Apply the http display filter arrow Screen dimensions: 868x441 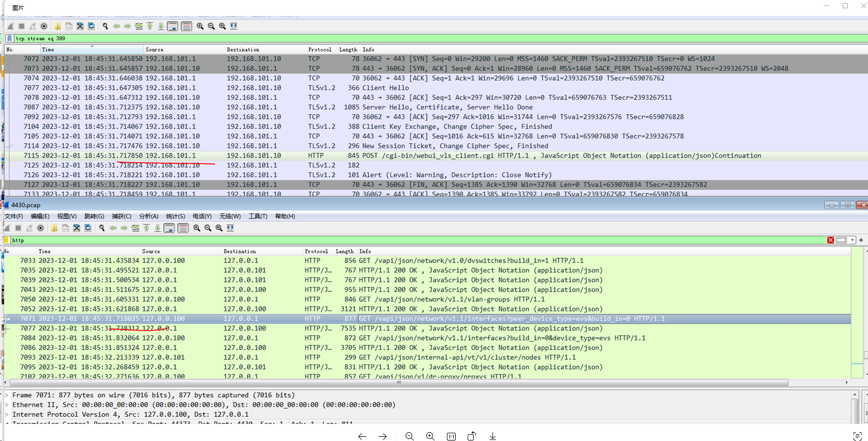coord(842,240)
